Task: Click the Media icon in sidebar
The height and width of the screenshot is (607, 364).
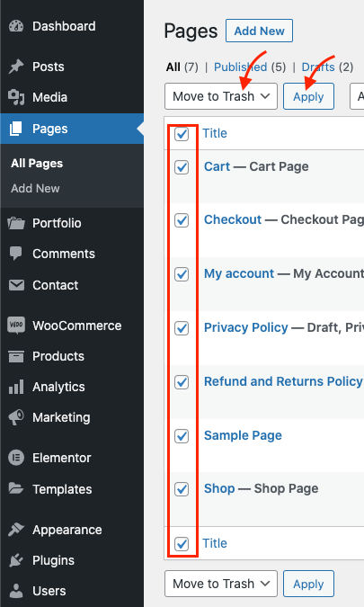Action: pyautogui.click(x=16, y=97)
